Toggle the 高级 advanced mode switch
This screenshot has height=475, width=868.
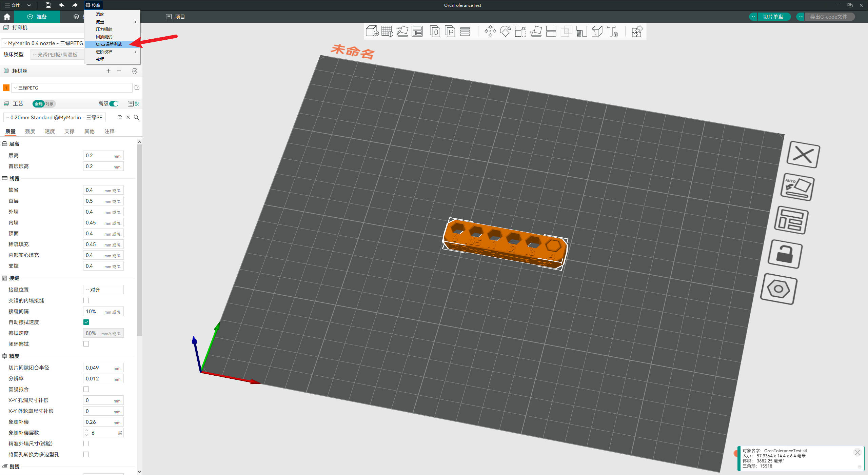pos(114,104)
